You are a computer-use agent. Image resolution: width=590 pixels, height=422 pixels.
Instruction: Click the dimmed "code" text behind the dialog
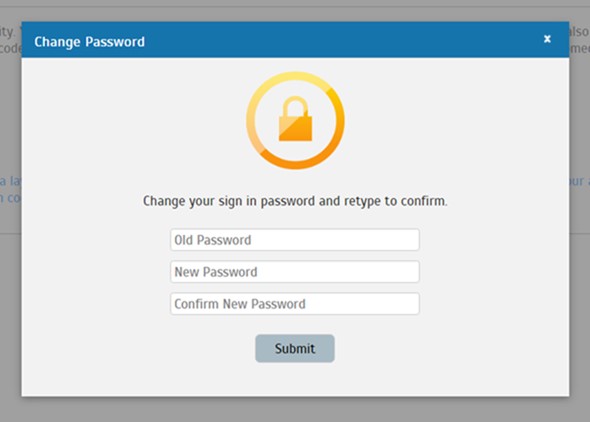coord(11,48)
